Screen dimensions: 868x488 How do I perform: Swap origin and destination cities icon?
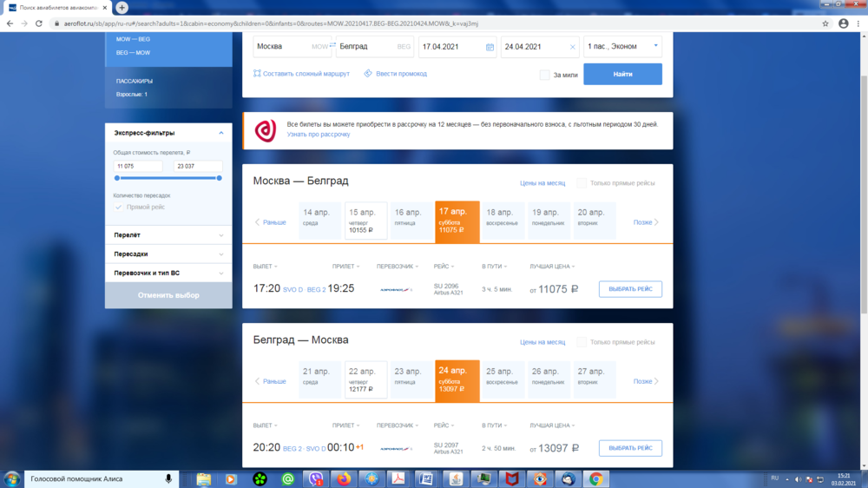332,44
